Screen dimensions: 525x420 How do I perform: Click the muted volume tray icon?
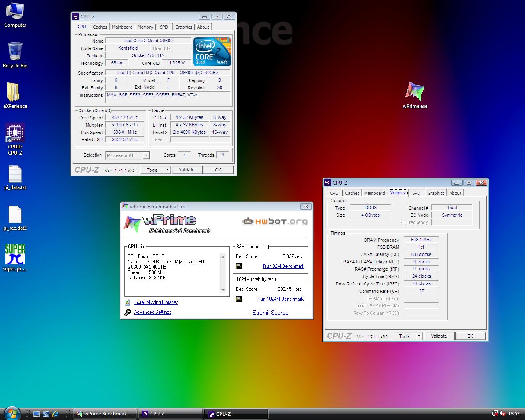[502, 414]
